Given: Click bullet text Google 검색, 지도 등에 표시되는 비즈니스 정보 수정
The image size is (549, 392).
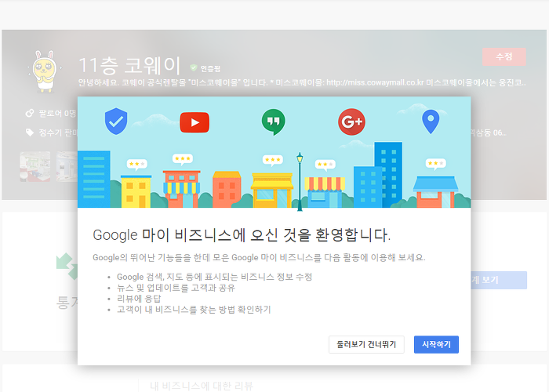Looking at the screenshot, I should [x=214, y=277].
